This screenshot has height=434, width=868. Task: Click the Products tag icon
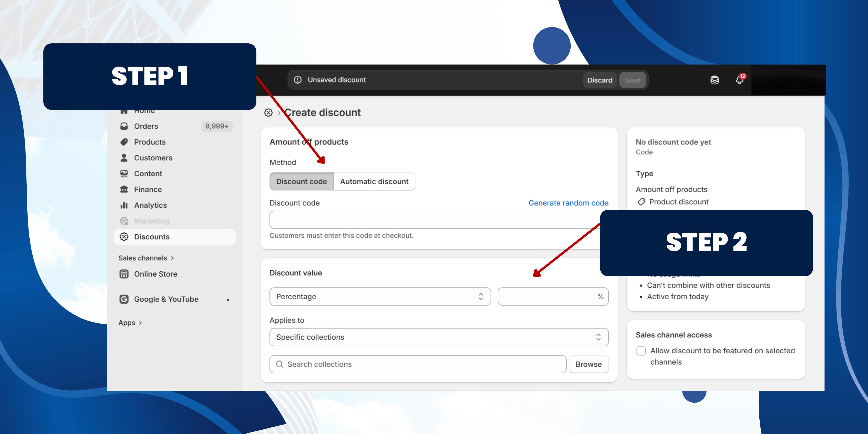[x=124, y=142]
